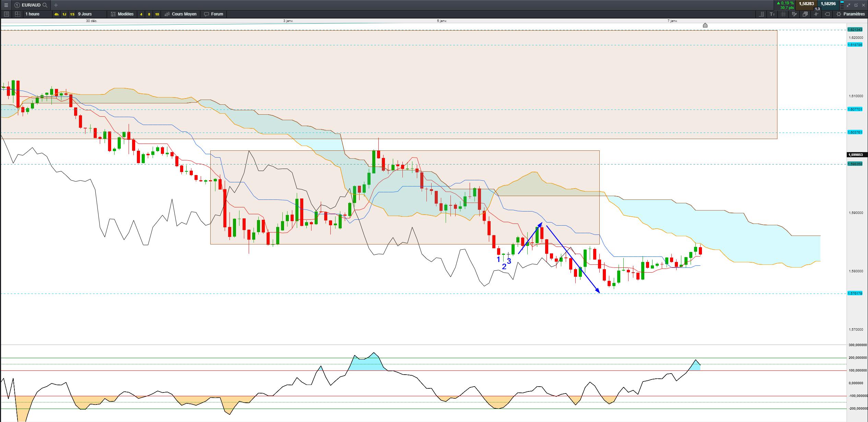Open the chart layout grid icon
The height and width of the screenshot is (422, 868).
point(17,14)
